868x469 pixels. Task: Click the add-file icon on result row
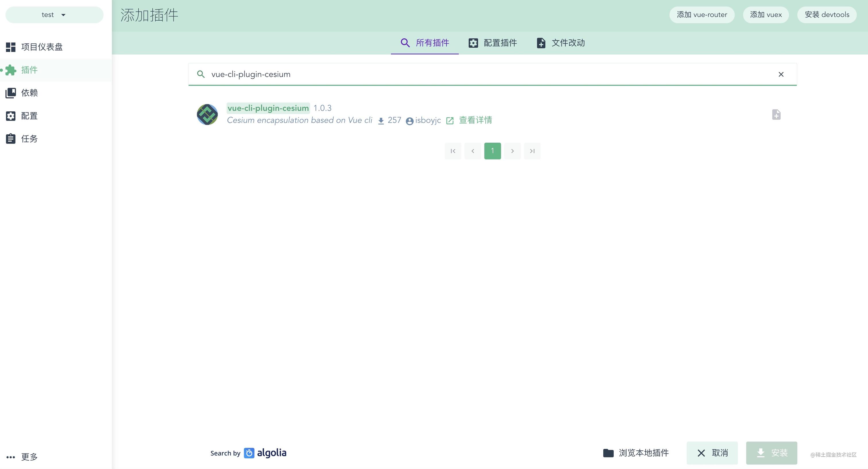click(x=776, y=115)
